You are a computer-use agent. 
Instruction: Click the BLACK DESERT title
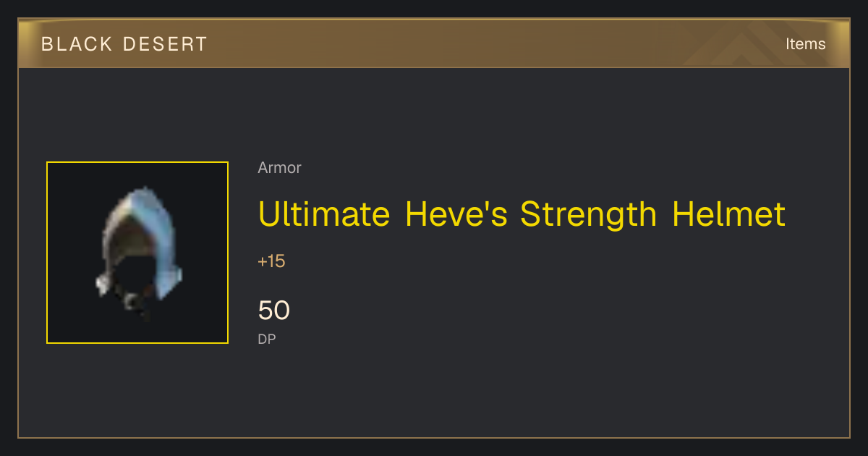(124, 44)
